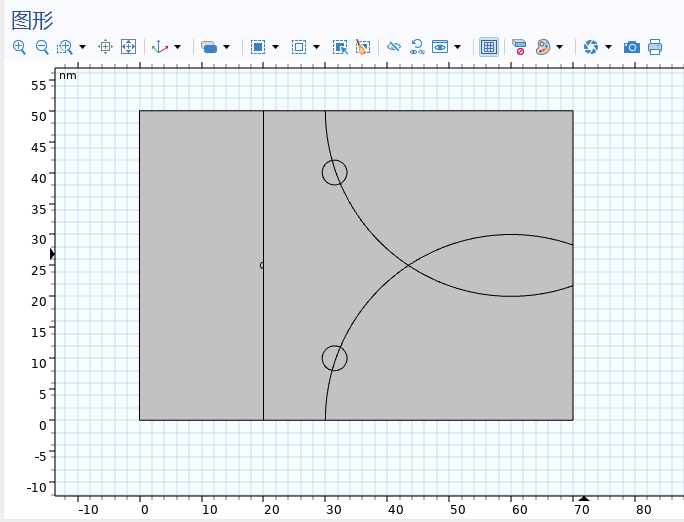Click the Zoom Extents icon
The height and width of the screenshot is (522, 684).
128,46
